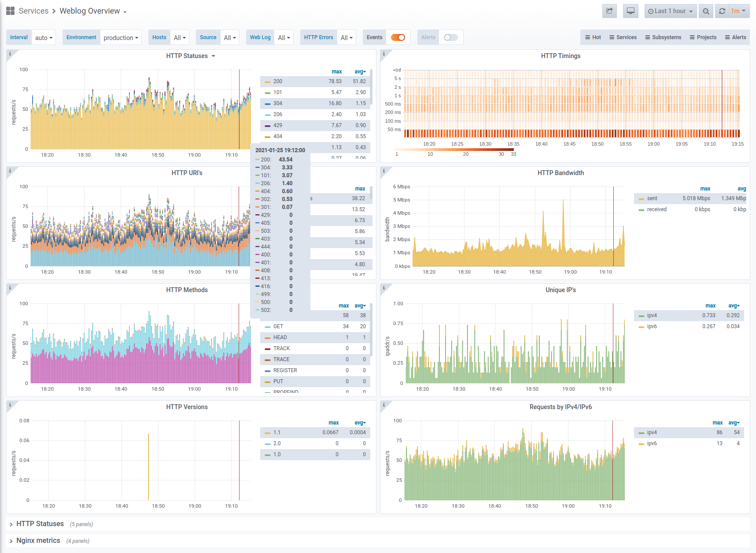This screenshot has width=756, height=553.
Task: Open the Last 1 hour time picker
Action: 670,11
